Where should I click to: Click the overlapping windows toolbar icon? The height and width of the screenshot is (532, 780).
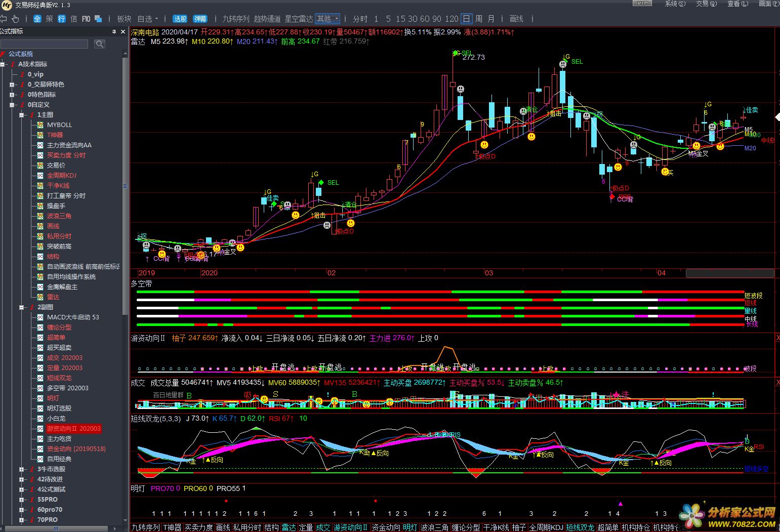(x=98, y=19)
